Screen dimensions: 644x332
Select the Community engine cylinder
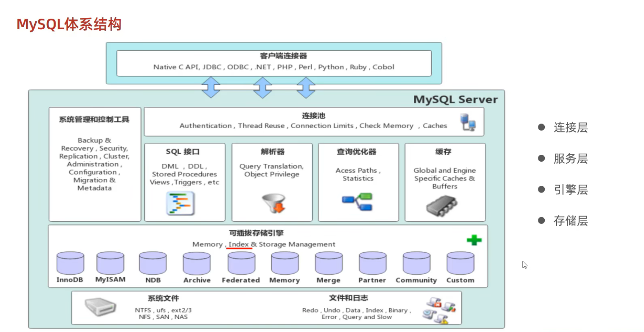(x=417, y=263)
